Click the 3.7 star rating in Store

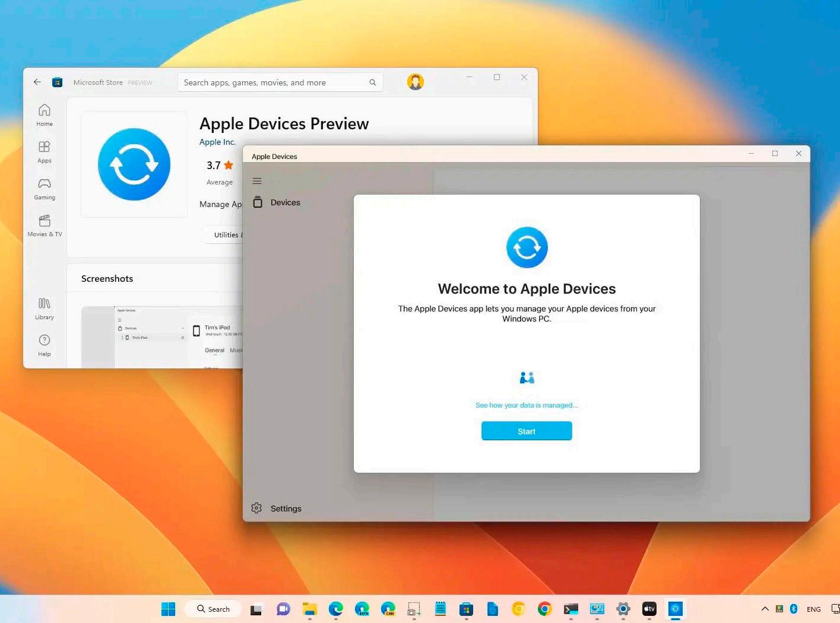pyautogui.click(x=220, y=166)
